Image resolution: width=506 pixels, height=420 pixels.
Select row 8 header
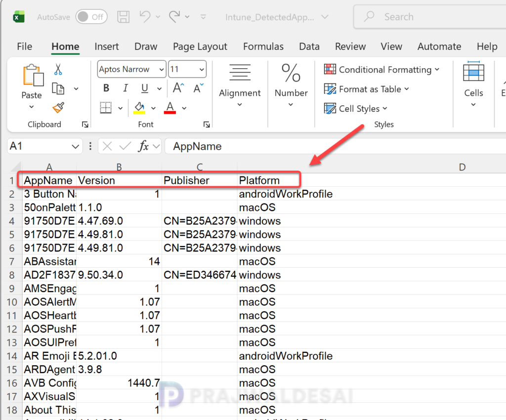click(12, 275)
